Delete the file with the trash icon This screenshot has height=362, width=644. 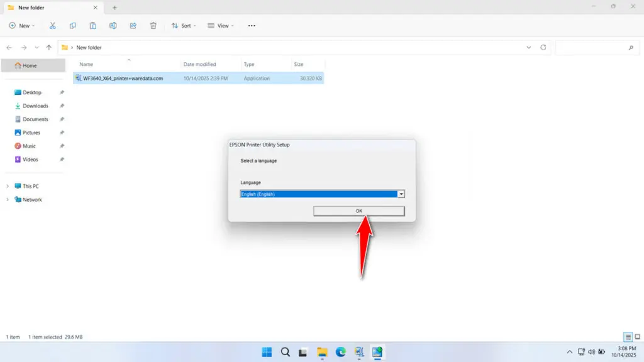[153, 26]
